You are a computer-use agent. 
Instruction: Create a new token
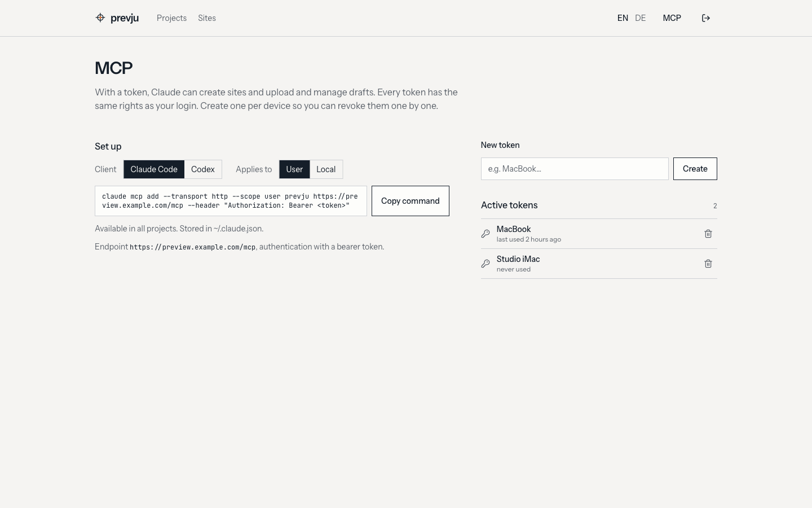click(695, 169)
